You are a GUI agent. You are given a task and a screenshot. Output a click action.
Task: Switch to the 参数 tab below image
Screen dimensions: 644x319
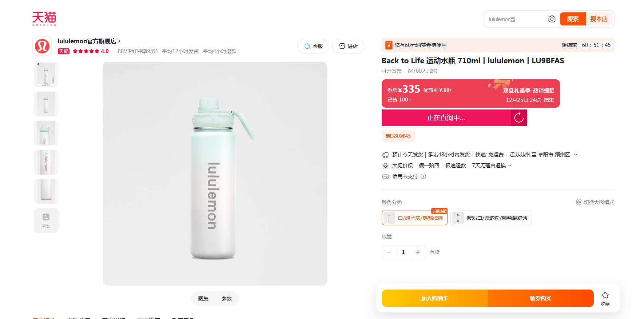coord(226,299)
